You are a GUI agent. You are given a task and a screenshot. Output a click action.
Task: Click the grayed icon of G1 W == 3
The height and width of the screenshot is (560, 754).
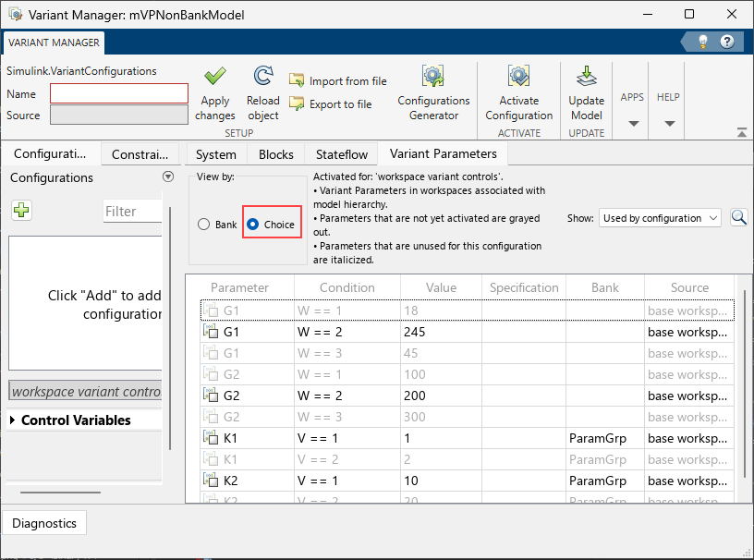coord(211,353)
